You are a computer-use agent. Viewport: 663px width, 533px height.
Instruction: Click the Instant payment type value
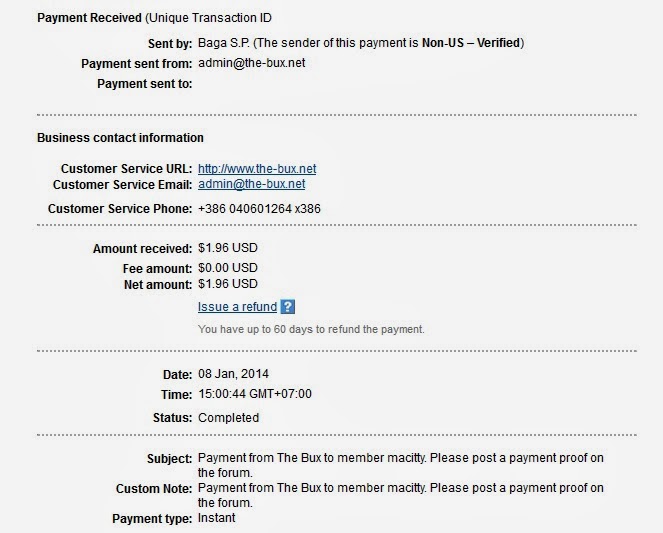tap(217, 518)
